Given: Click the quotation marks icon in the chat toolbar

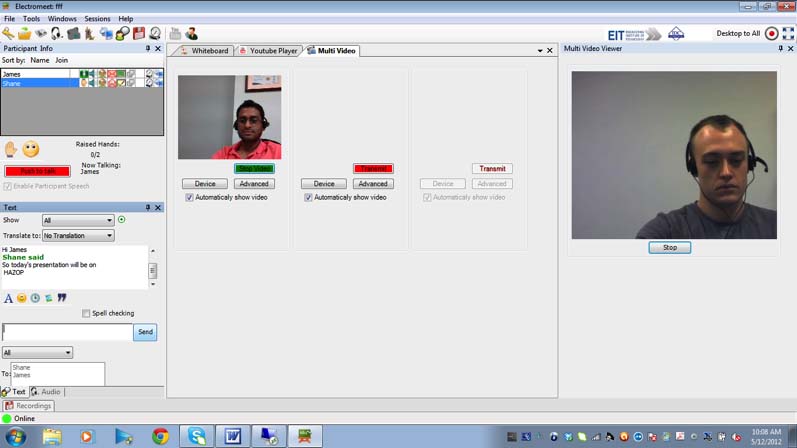Looking at the screenshot, I should tap(62, 298).
